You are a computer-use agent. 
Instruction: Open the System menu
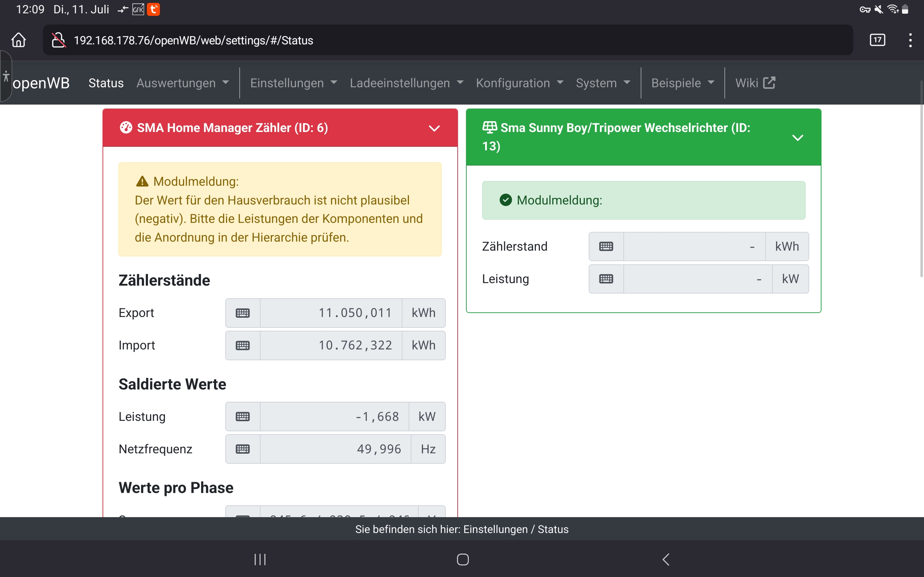tap(602, 83)
